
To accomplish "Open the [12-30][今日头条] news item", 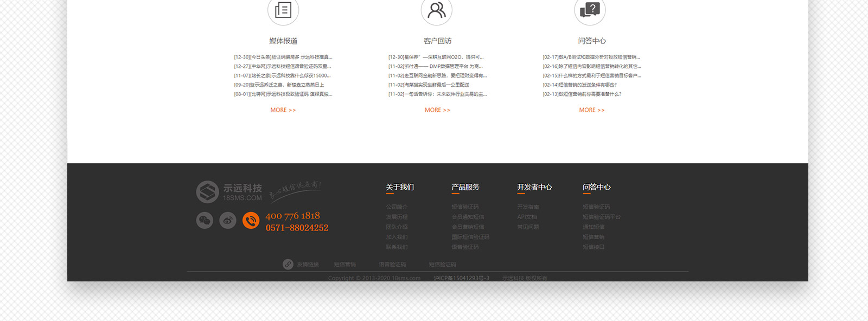I will (x=283, y=57).
